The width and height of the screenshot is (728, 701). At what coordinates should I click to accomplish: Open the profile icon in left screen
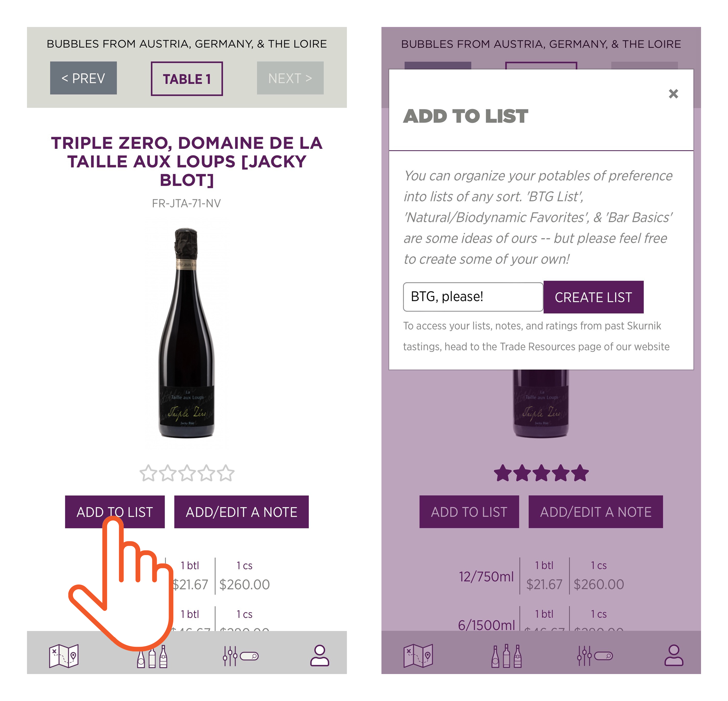pos(320,656)
